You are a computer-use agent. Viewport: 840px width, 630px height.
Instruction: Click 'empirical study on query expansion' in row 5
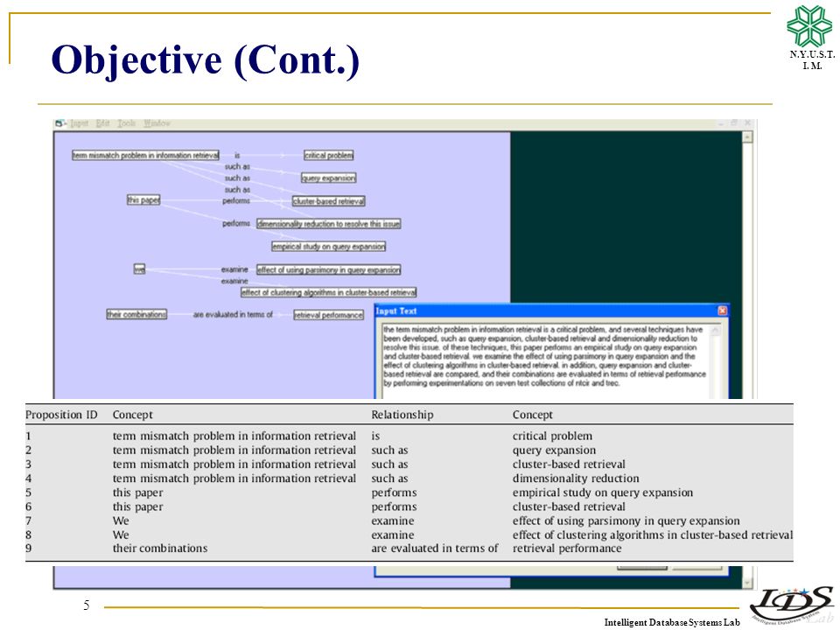point(603,493)
